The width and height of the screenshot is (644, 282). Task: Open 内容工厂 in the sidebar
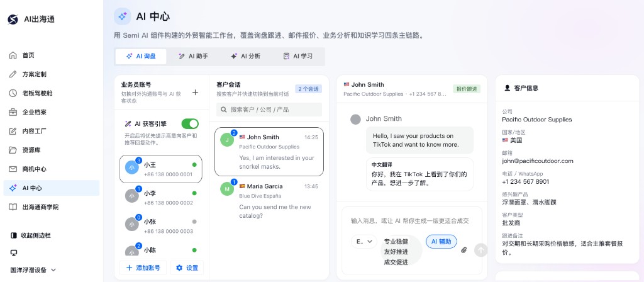[52, 131]
